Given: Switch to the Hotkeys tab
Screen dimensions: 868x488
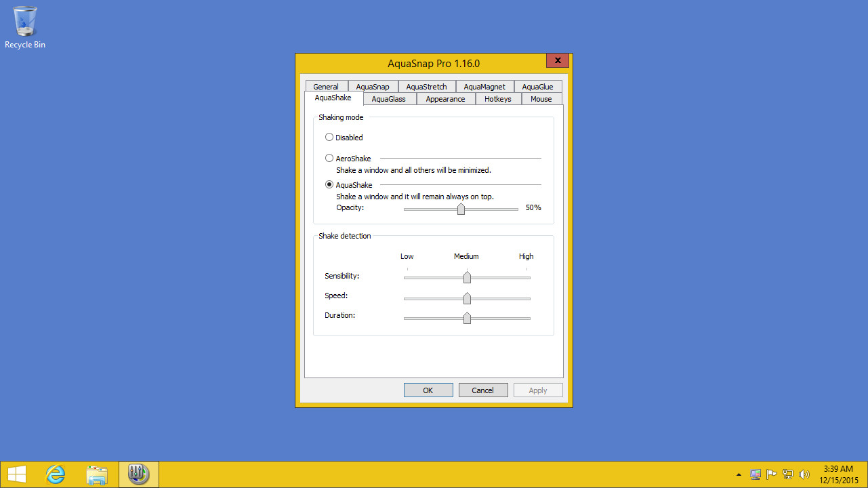Looking at the screenshot, I should (x=498, y=98).
